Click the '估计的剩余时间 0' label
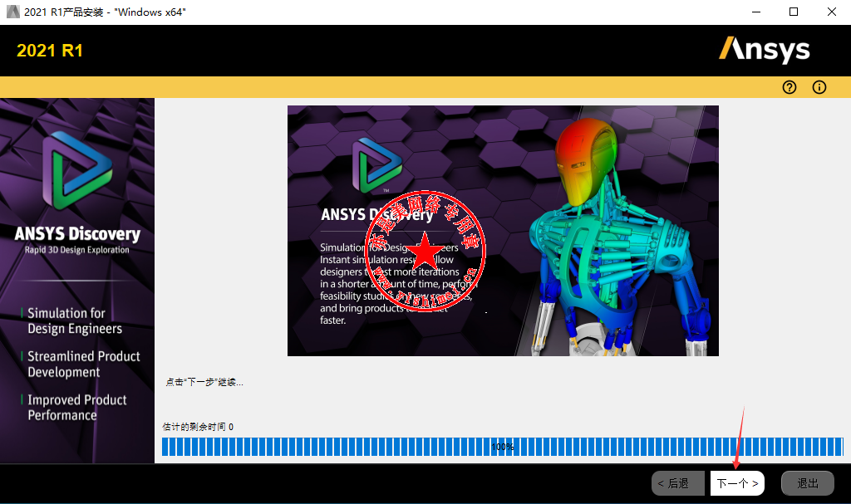851x504 pixels. point(198,427)
